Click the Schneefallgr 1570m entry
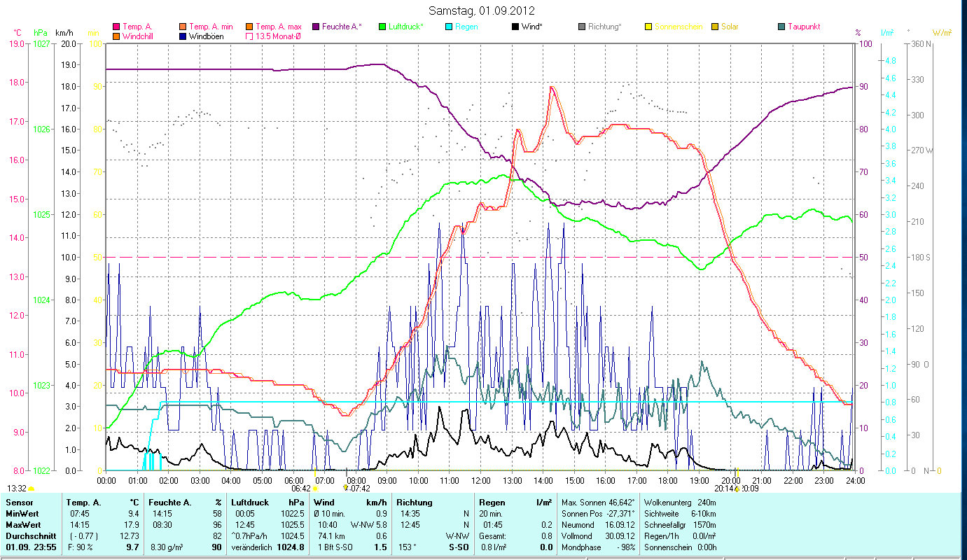 (x=681, y=525)
